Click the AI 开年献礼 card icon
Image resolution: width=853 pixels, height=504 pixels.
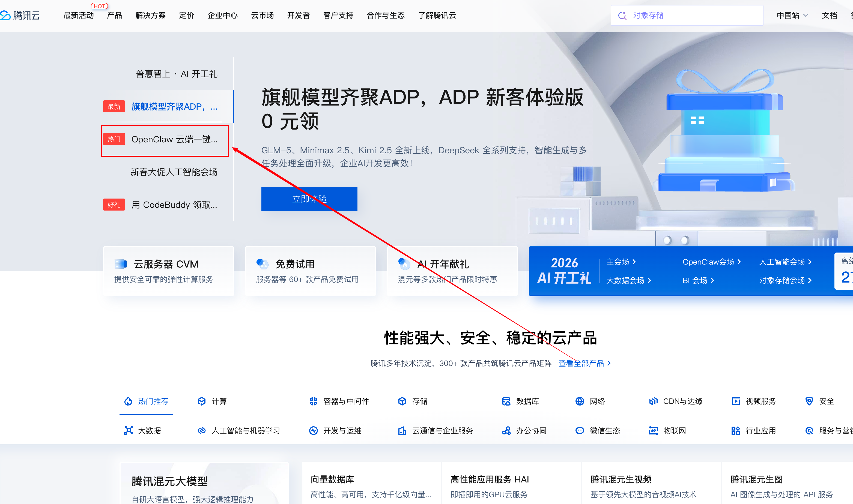(x=404, y=264)
